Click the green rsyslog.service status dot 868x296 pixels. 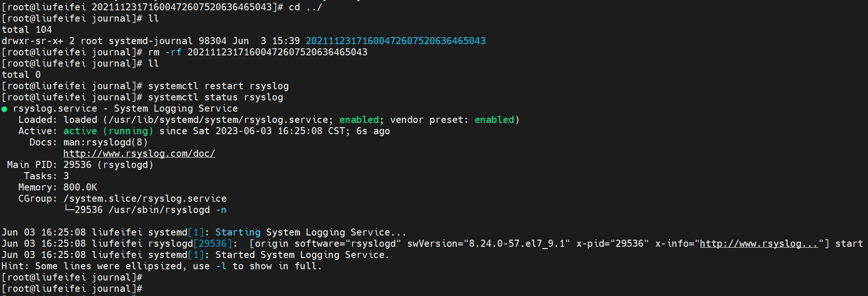click(4, 109)
